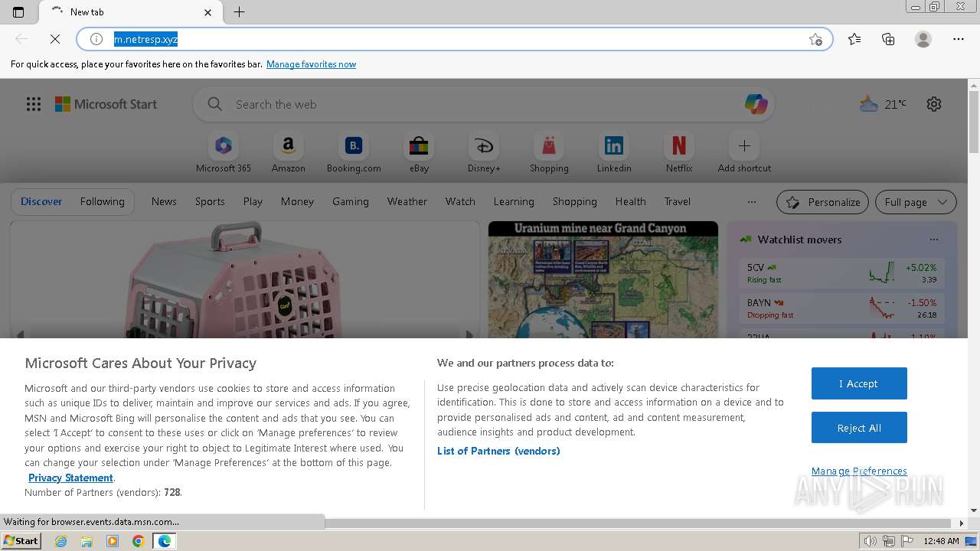
Task: Open the Play feed category
Action: tap(253, 201)
